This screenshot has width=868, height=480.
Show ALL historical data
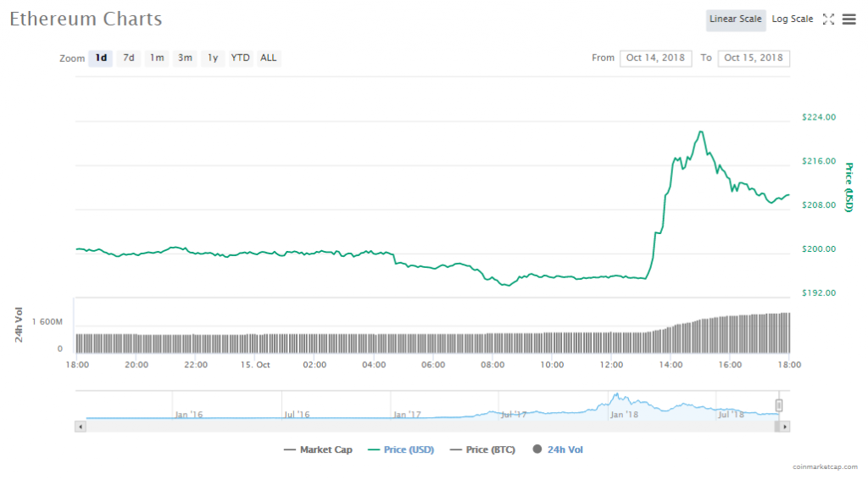coord(269,59)
